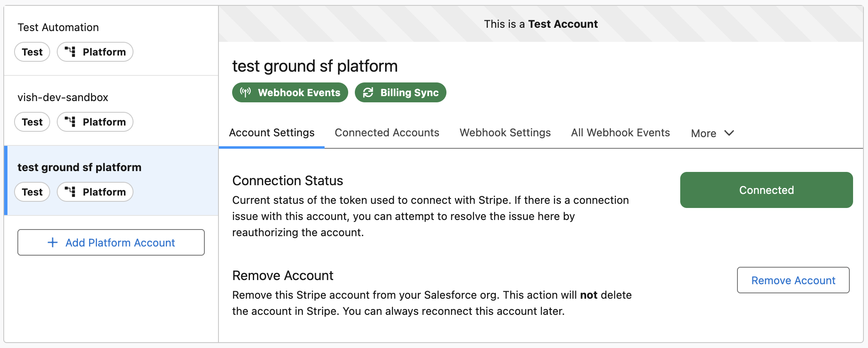Open the Webhook Settings tab
The width and height of the screenshot is (868, 348).
[x=505, y=133]
